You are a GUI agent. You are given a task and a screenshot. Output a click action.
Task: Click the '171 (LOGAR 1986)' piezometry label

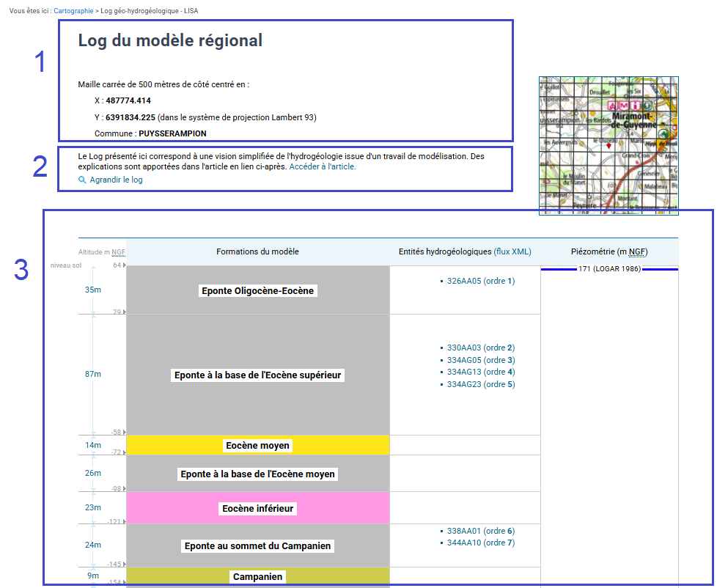click(609, 269)
